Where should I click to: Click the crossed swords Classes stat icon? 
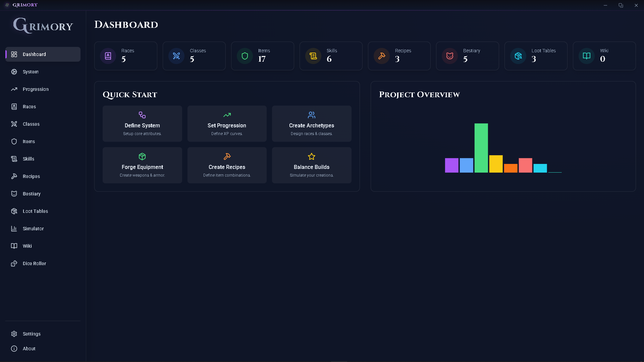pos(176,56)
